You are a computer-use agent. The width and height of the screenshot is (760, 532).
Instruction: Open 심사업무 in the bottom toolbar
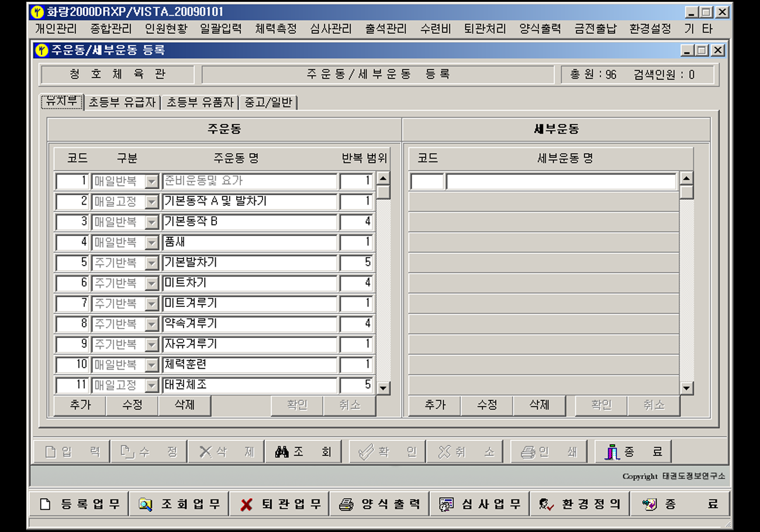click(480, 505)
